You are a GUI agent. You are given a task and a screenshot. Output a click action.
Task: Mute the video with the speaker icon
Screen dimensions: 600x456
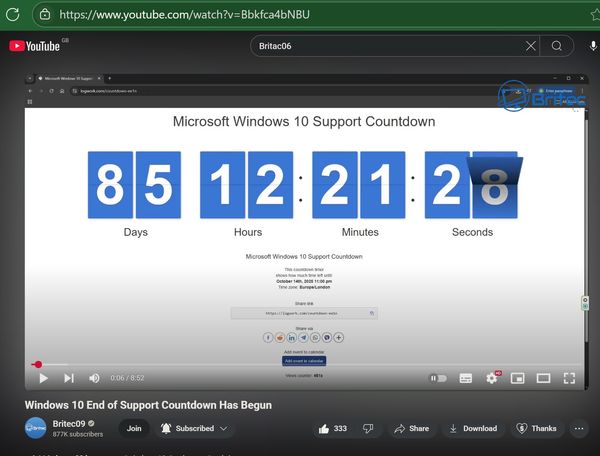pyautogui.click(x=94, y=378)
